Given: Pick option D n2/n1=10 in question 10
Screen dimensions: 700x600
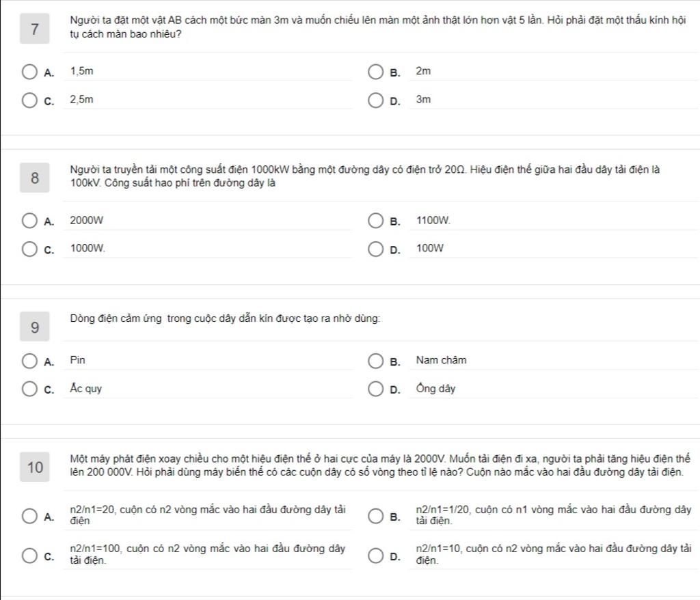Looking at the screenshot, I should (375, 556).
